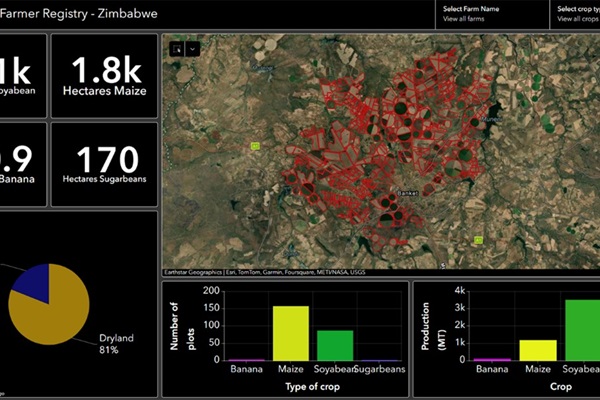Screen dimensions: 600x400
Task: Select the green Soyabean bar in plots chart
Action: 335,345
